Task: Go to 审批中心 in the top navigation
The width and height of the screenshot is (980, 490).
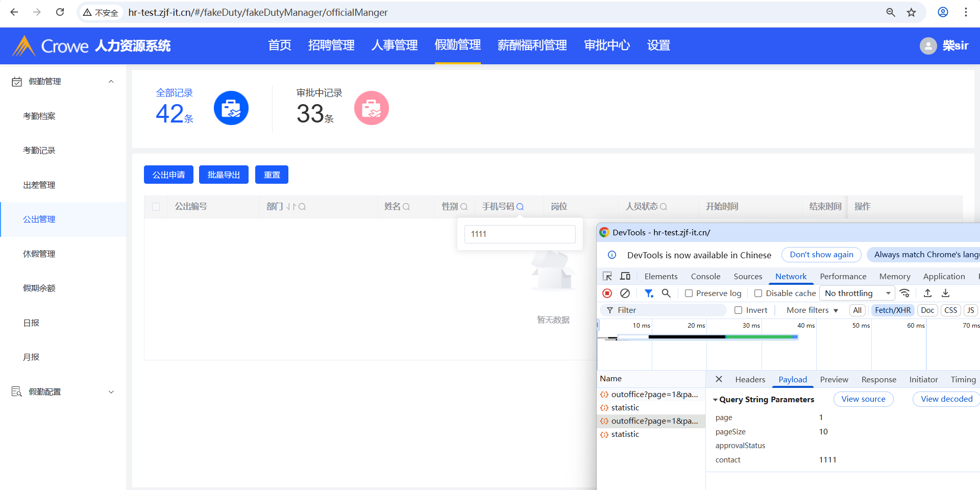Action: [607, 45]
